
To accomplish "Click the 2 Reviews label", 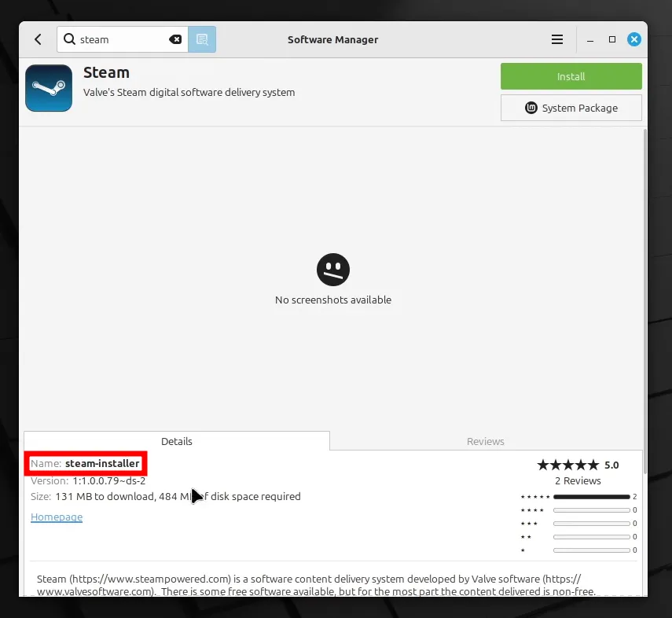I will pos(578,480).
